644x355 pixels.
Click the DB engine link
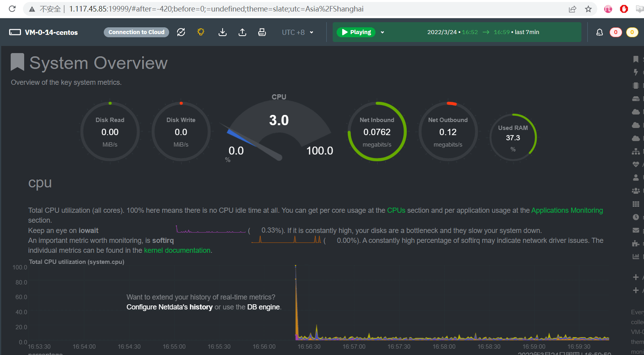[263, 307]
